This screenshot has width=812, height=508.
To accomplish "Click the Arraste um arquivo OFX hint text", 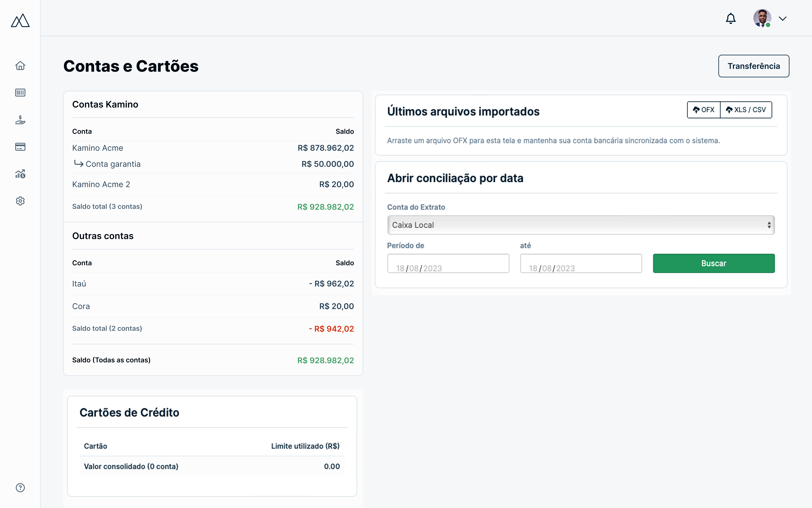I will [x=554, y=141].
